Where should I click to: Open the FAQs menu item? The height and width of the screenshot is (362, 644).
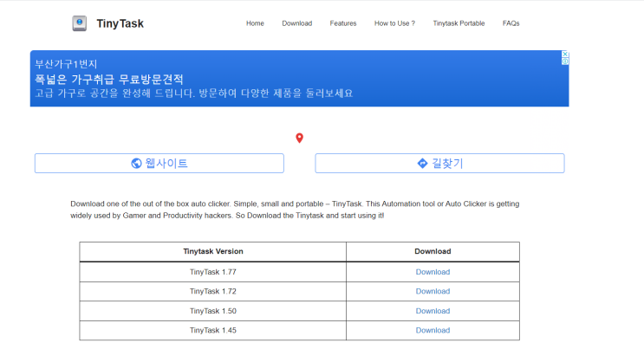coord(511,23)
